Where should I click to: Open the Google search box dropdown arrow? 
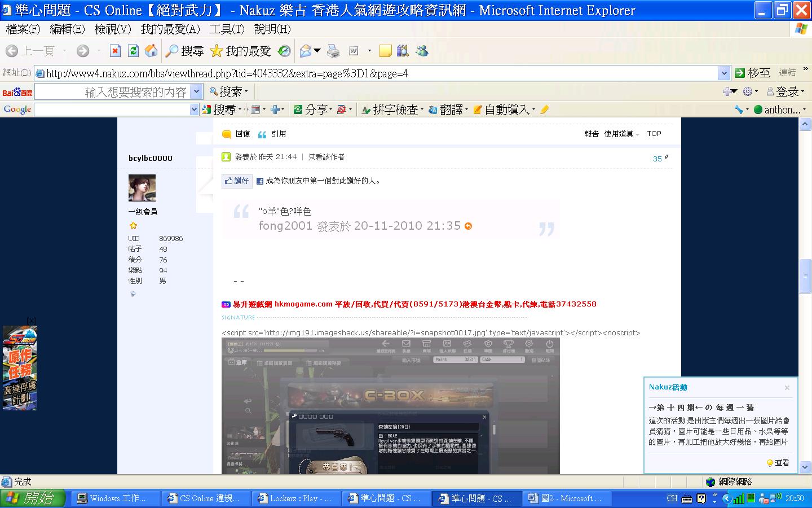pyautogui.click(x=194, y=110)
